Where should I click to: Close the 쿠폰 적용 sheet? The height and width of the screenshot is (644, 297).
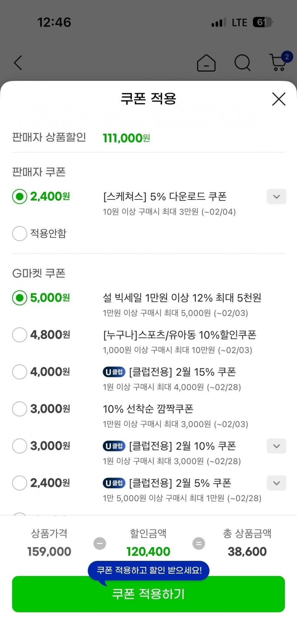(279, 99)
